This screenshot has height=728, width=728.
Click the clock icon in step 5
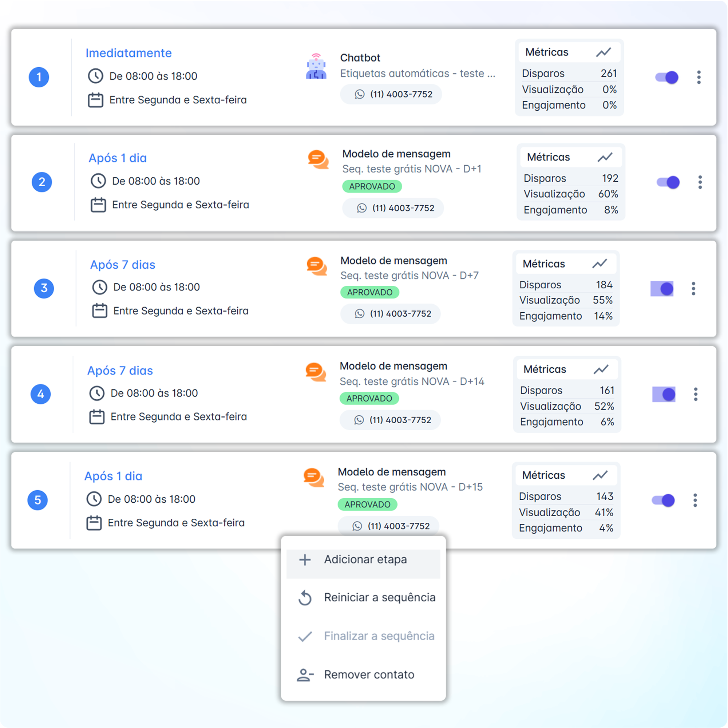[x=94, y=499]
